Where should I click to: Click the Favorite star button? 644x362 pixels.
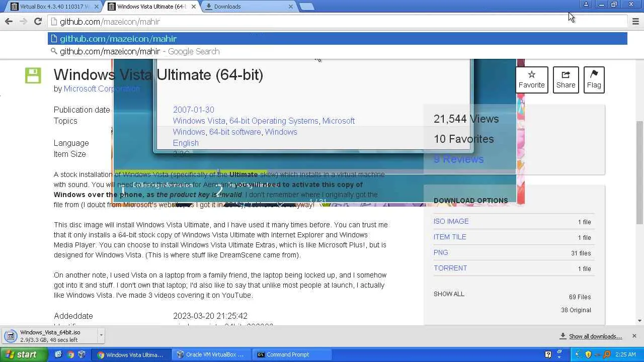(x=532, y=79)
